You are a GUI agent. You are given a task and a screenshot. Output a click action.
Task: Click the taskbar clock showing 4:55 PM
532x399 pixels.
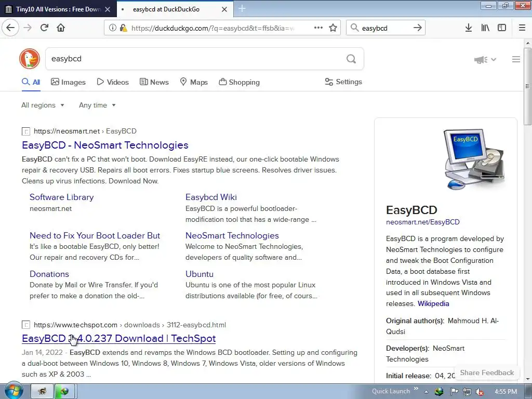[506, 392]
